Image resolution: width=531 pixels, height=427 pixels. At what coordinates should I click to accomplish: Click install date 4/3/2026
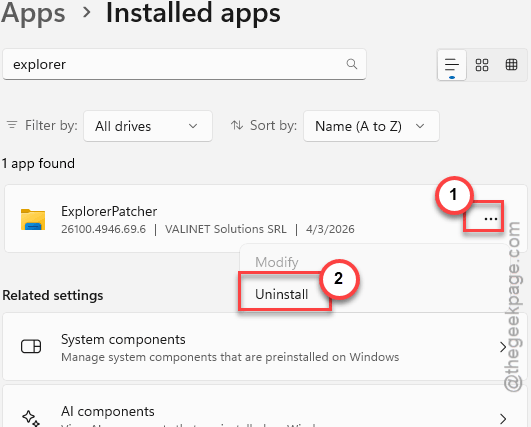(330, 229)
